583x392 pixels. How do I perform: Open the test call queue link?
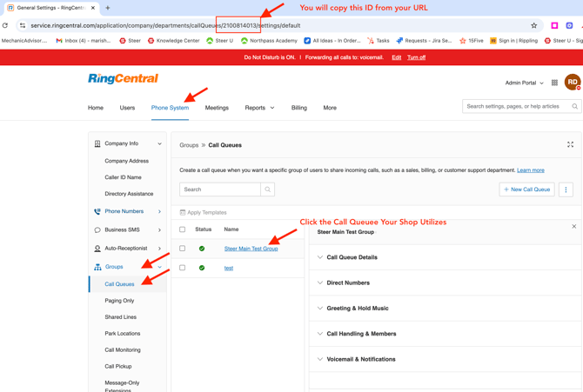229,268
